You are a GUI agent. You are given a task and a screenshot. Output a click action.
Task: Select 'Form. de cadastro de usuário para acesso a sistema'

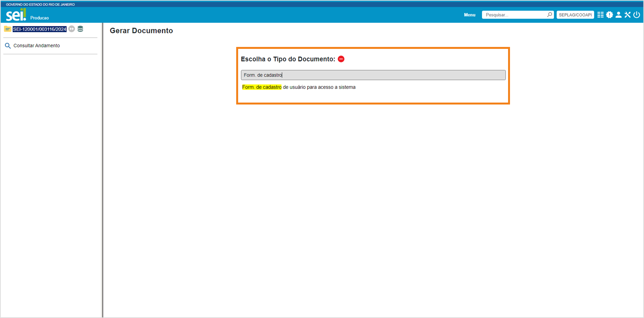click(299, 87)
